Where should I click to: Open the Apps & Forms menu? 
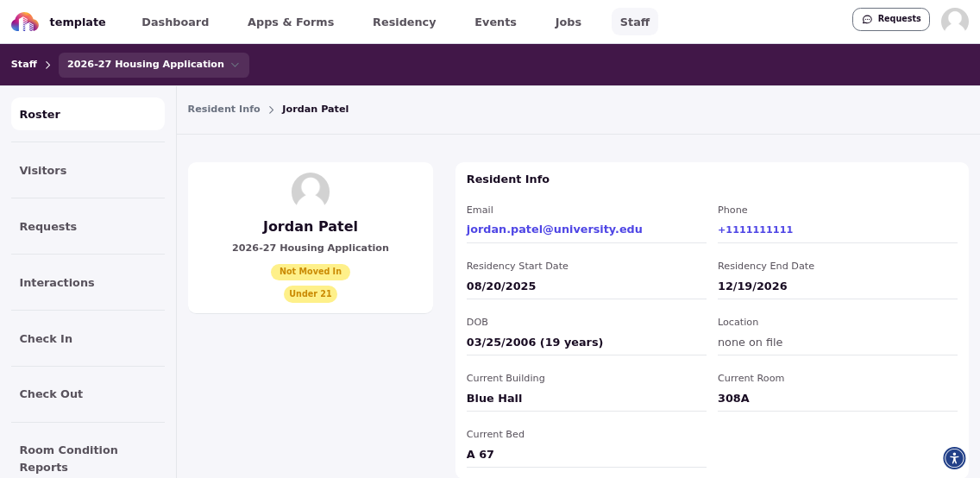click(x=291, y=22)
